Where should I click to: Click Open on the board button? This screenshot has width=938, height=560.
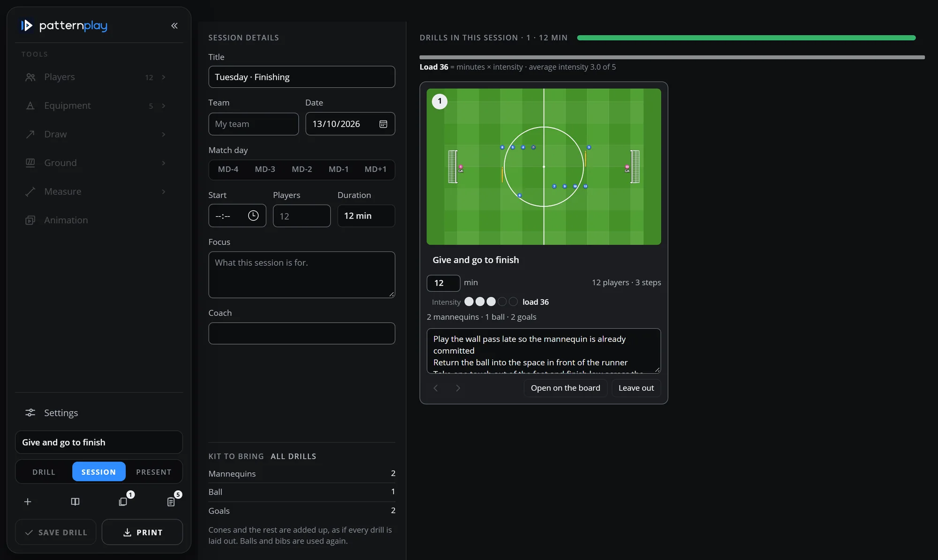point(566,388)
